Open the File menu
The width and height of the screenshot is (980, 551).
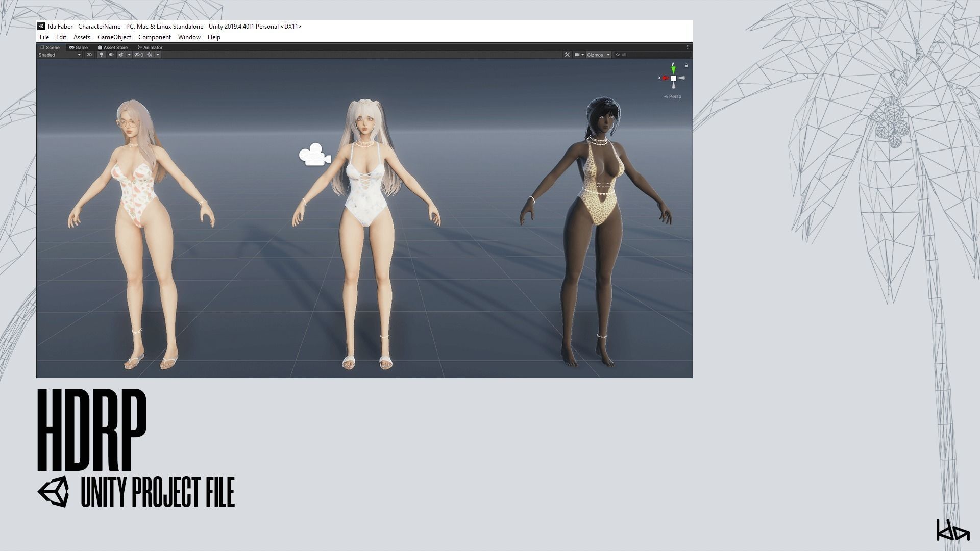[x=44, y=37]
